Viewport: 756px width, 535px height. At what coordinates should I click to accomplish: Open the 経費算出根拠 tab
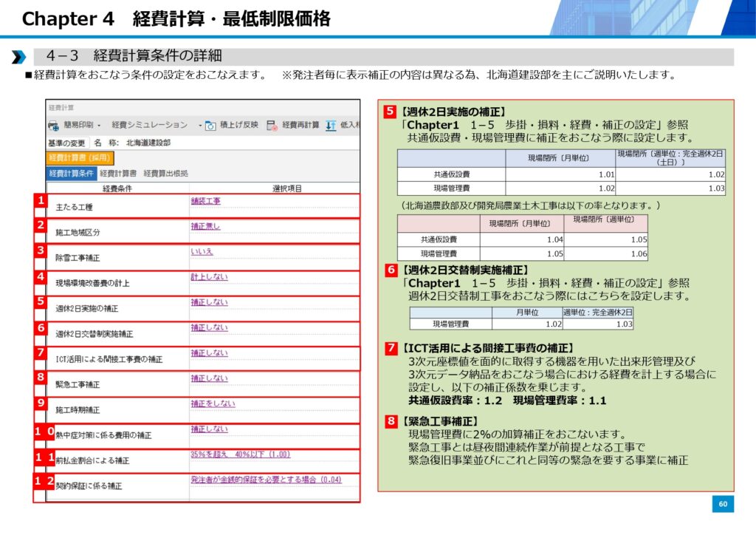[165, 173]
